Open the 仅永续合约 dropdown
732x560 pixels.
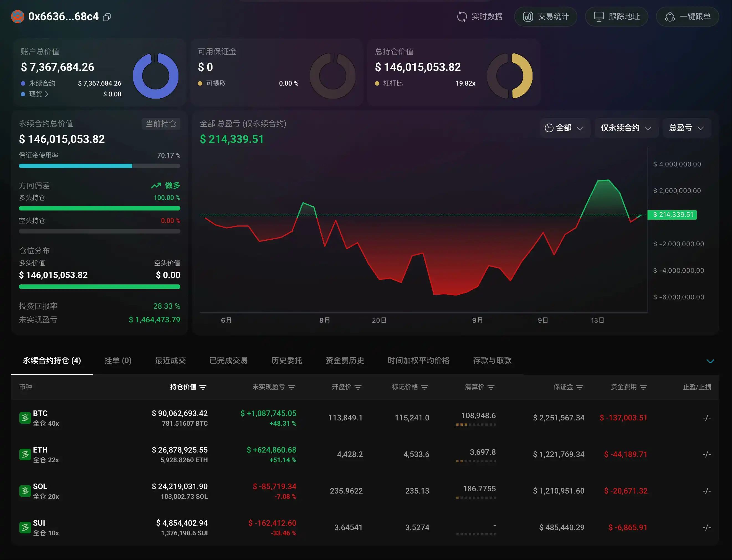pos(626,128)
